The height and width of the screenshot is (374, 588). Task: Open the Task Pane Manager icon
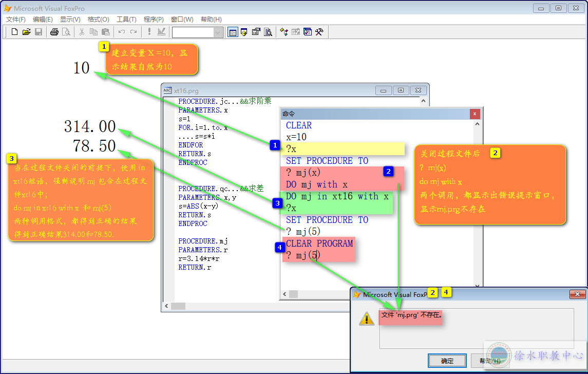[x=308, y=32]
